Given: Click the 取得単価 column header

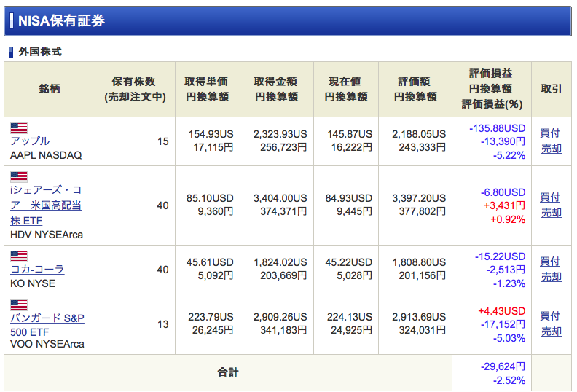Looking at the screenshot, I should click(x=206, y=81).
